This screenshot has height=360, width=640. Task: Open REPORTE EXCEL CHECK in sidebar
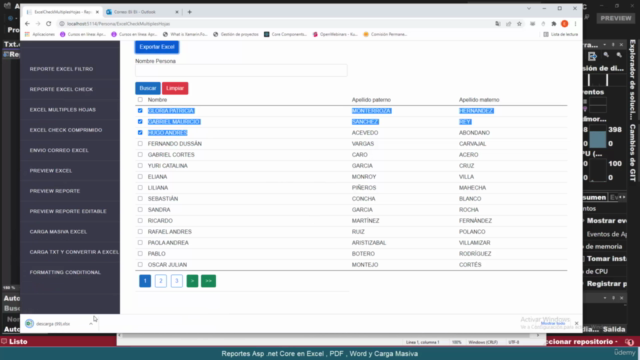61,89
